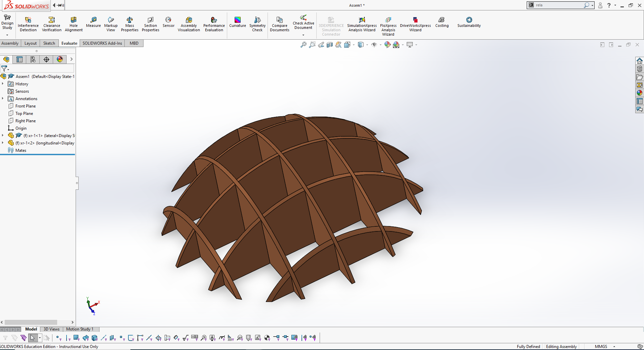Select SOLIDWORKS Add-Ins tab
Screen dimensions: 644x350
pyautogui.click(x=102, y=43)
